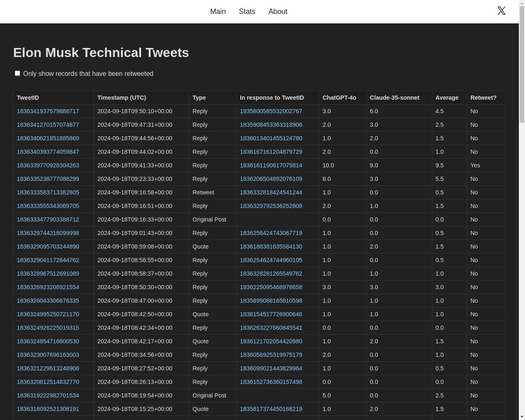Open replied-to tweet 1836256424743067719
The image size is (525, 420).
tap(271, 233)
